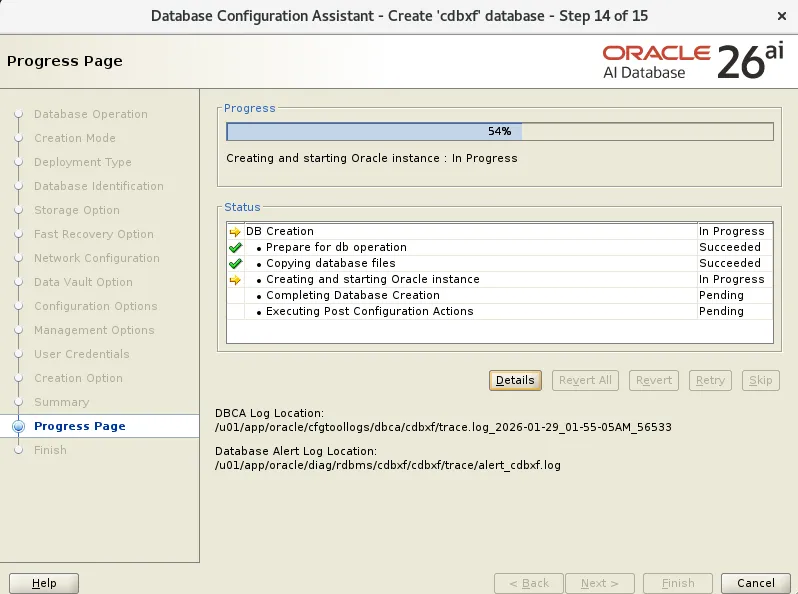798x594 pixels.
Task: Click green checkmark next to Prepare for db operation
Action: pos(235,247)
